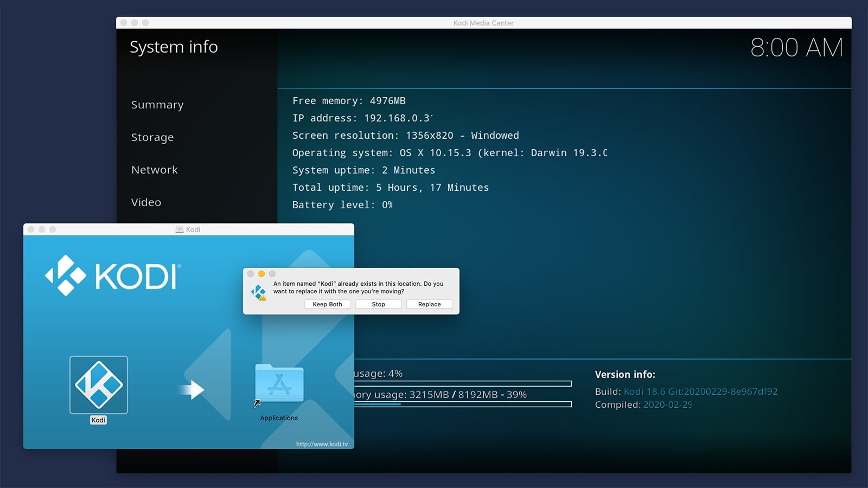Open the Summary section in System info

[x=157, y=105]
